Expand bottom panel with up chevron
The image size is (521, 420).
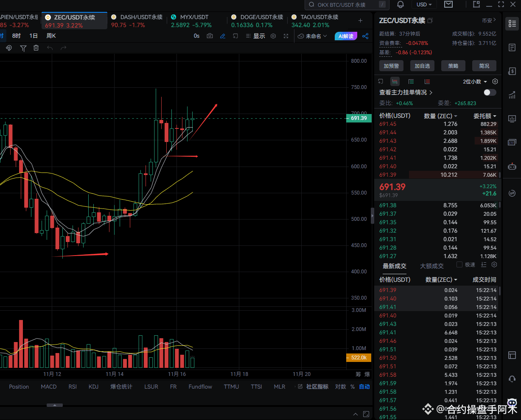tap(356, 414)
